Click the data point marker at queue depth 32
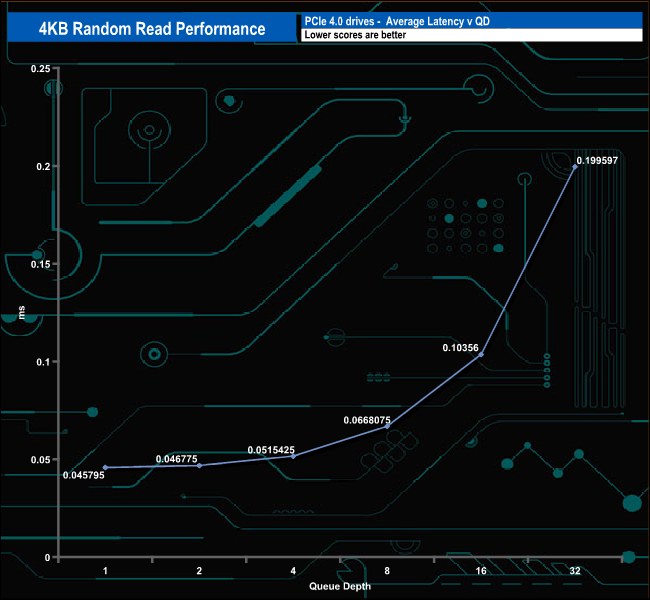Image resolution: width=650 pixels, height=600 pixels. click(x=575, y=167)
